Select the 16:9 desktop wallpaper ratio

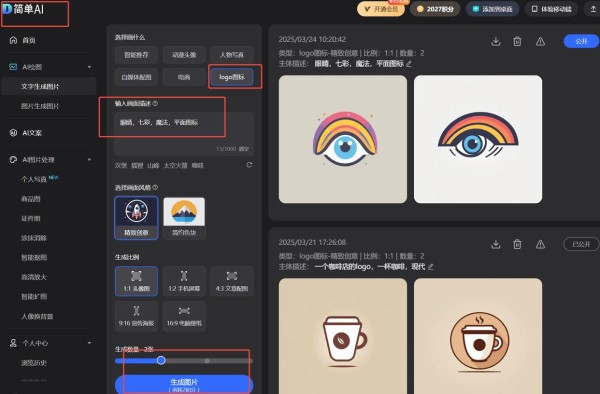pos(184,316)
